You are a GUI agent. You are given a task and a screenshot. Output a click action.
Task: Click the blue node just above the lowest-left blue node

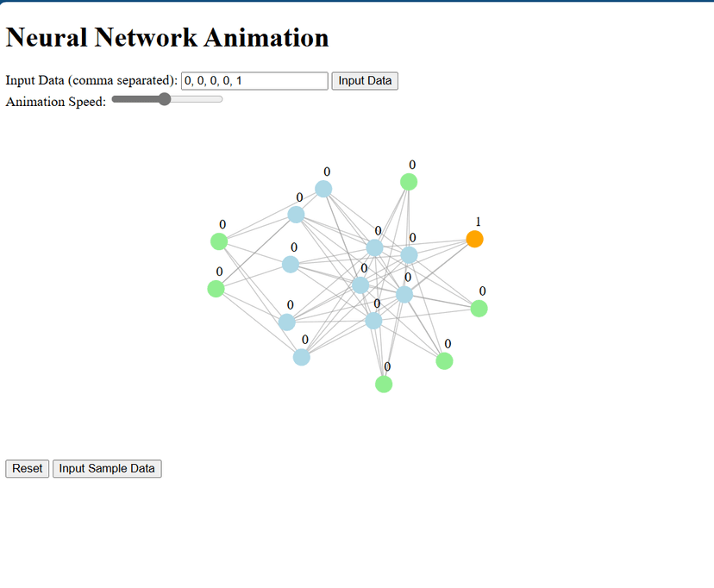pos(287,322)
